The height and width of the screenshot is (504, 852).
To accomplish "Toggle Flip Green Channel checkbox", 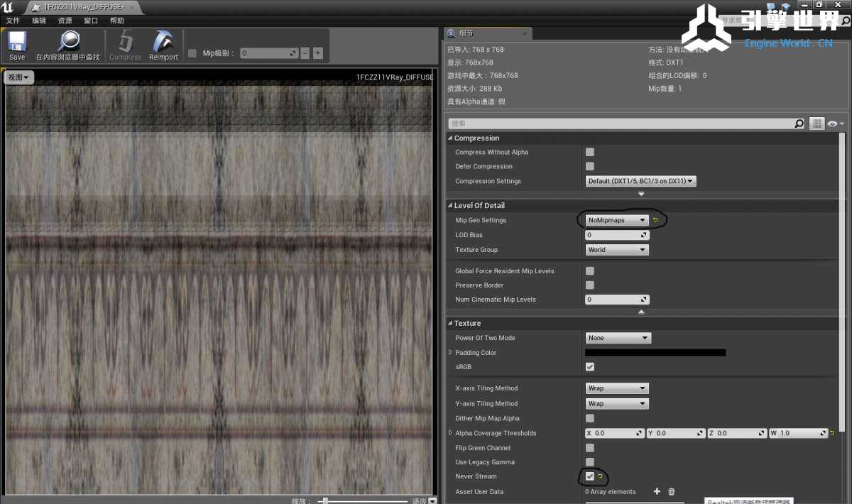I will pos(590,448).
